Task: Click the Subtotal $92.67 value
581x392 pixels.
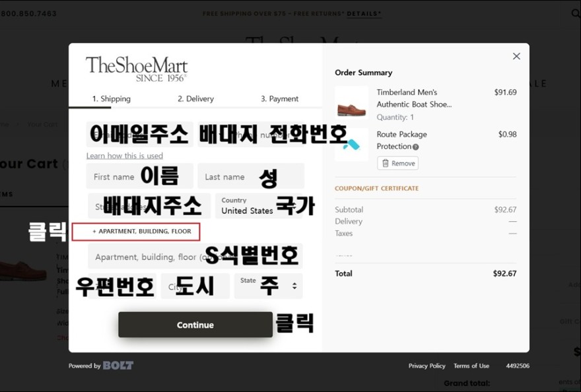Action: coord(506,210)
